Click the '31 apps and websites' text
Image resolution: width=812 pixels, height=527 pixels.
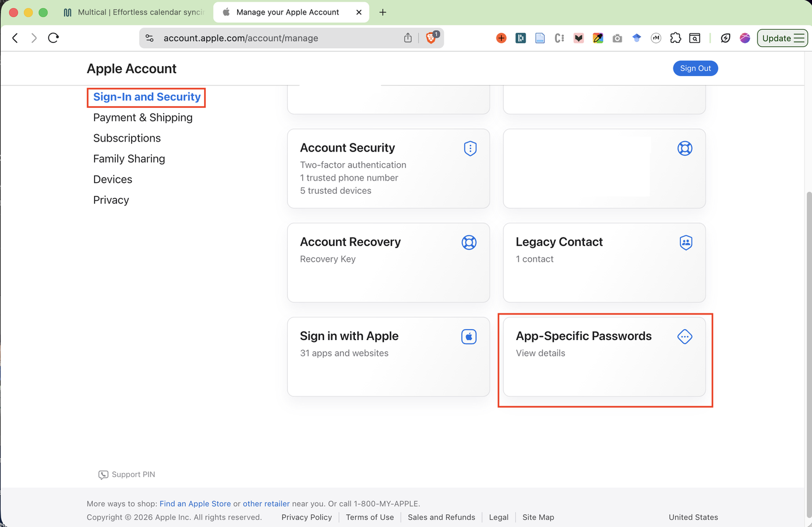pyautogui.click(x=344, y=353)
